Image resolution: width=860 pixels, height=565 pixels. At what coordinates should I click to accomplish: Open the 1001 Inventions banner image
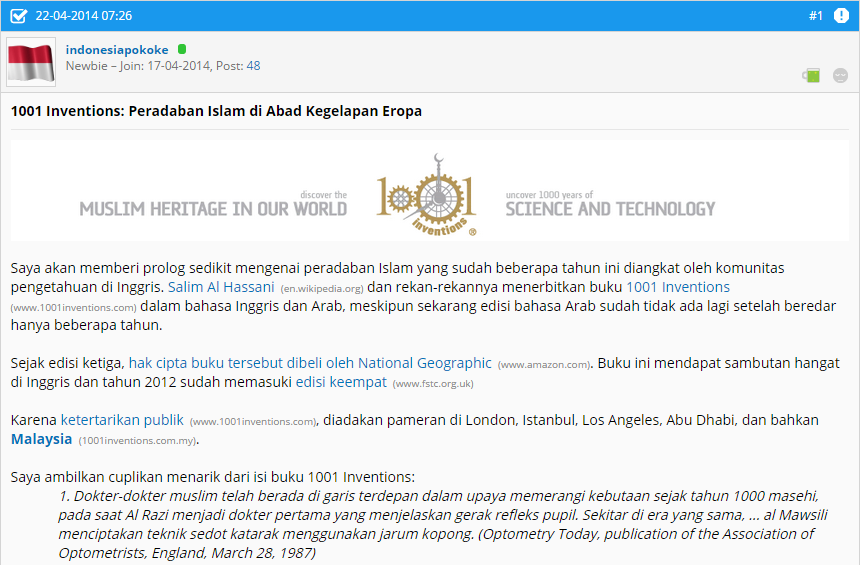pyautogui.click(x=429, y=191)
